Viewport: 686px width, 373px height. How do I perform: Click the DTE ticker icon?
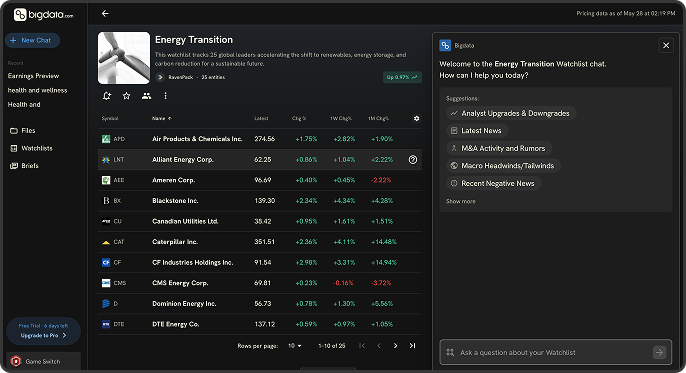coord(106,324)
